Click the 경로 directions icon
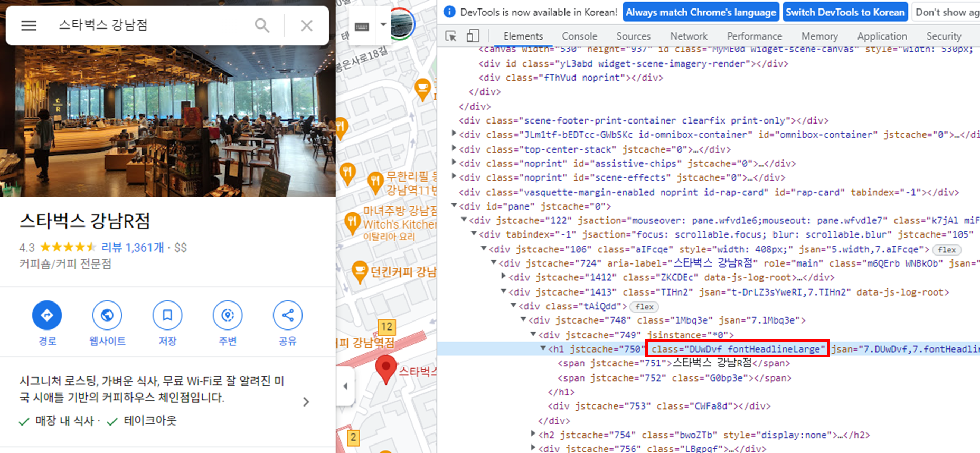 click(x=47, y=315)
